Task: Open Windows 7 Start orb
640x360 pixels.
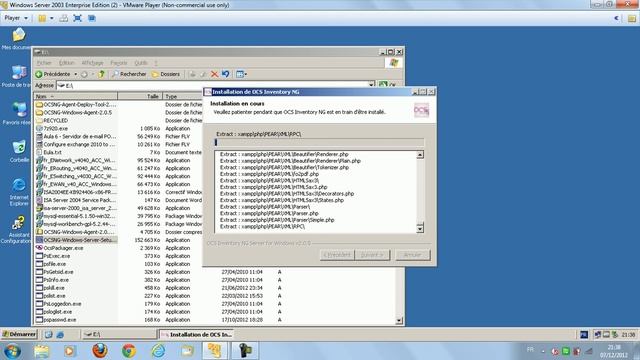Action: [x=12, y=351]
